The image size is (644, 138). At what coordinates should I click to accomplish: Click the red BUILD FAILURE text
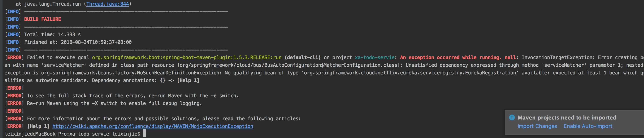(43, 19)
